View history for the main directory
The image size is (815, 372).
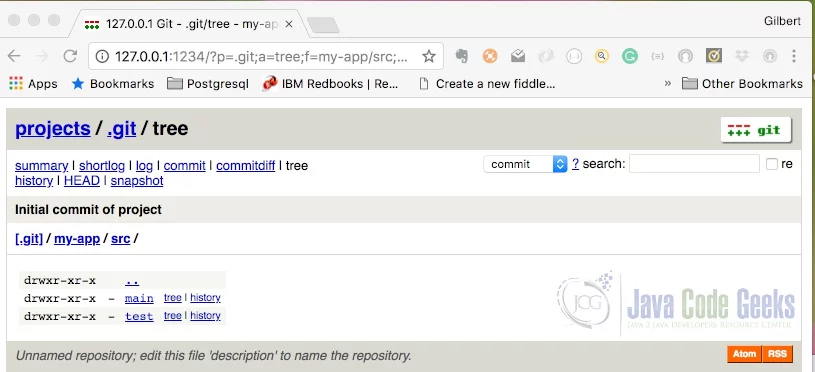pos(205,298)
